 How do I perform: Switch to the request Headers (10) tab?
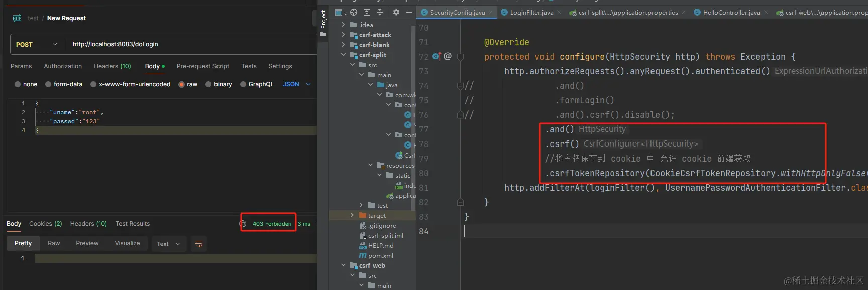[113, 66]
